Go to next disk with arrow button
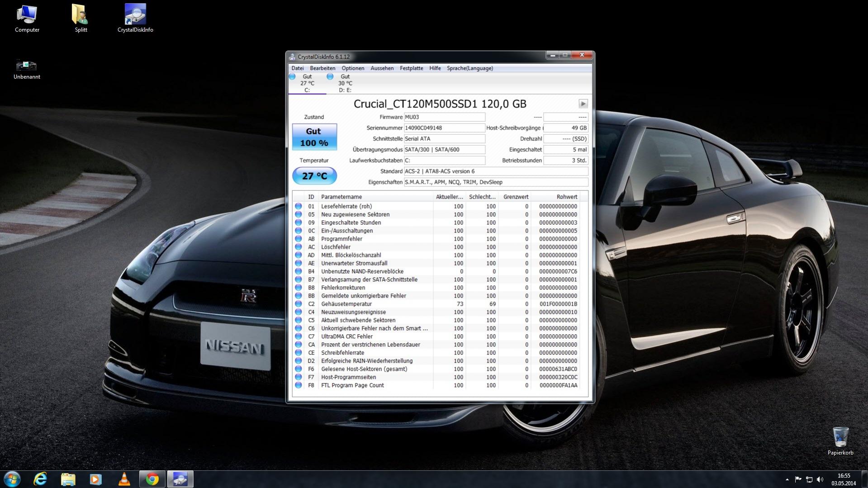 [x=583, y=104]
